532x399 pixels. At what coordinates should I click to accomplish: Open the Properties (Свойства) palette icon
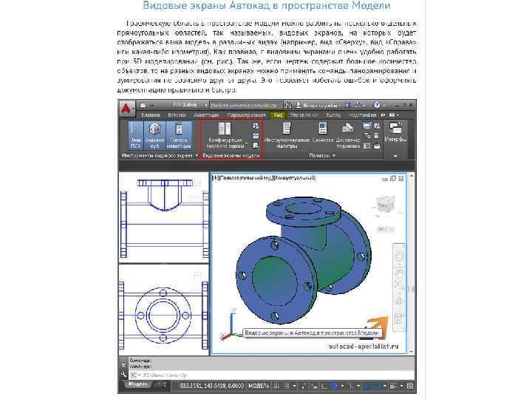(323, 133)
